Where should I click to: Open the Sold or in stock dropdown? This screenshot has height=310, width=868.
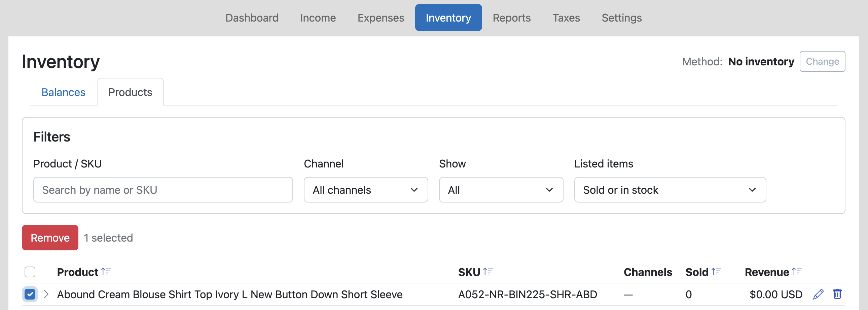(670, 190)
